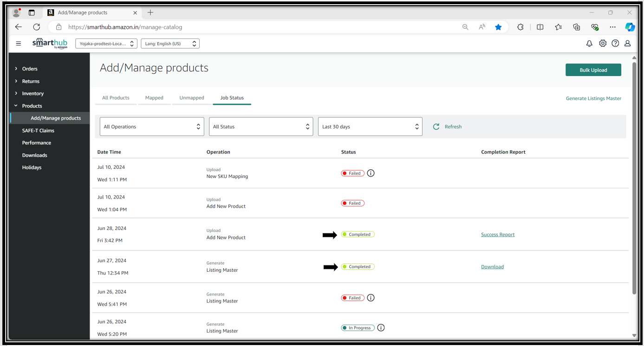Viewport: 644px width, 346px height.
Task: Show info for failed New SKU Mapping
Action: [371, 173]
